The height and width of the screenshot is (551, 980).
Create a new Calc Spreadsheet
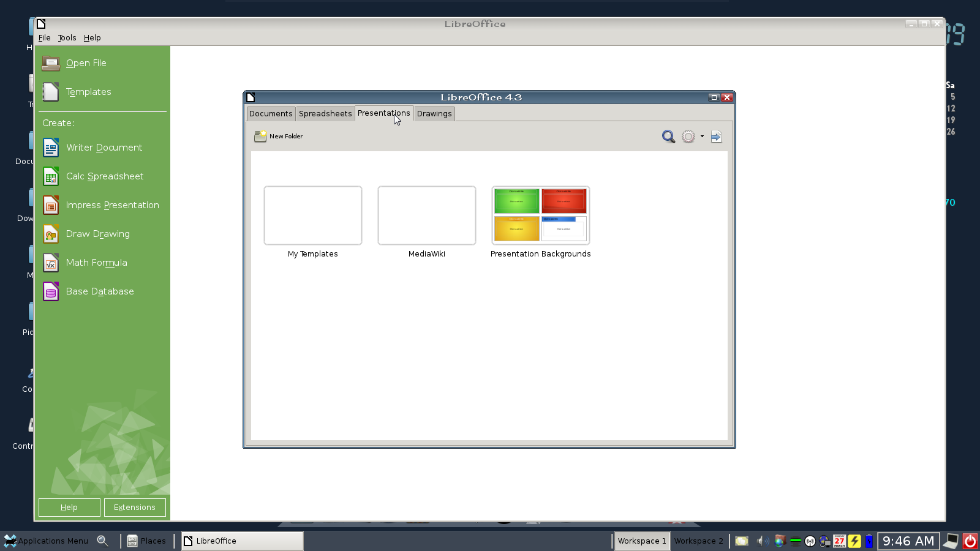coord(93,176)
